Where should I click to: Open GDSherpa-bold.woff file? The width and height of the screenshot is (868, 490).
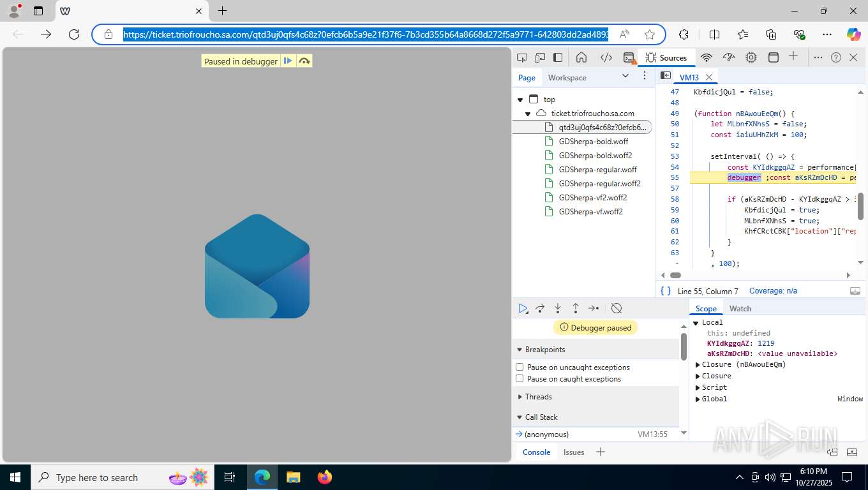[593, 141]
